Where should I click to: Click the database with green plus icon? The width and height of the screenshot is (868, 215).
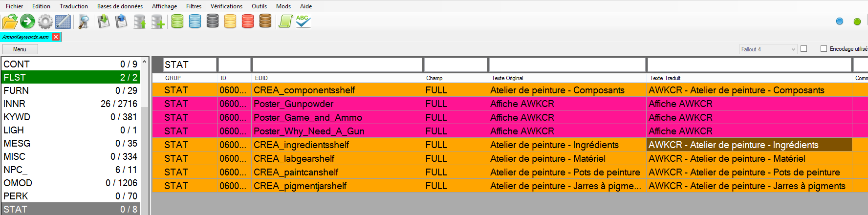point(157,21)
